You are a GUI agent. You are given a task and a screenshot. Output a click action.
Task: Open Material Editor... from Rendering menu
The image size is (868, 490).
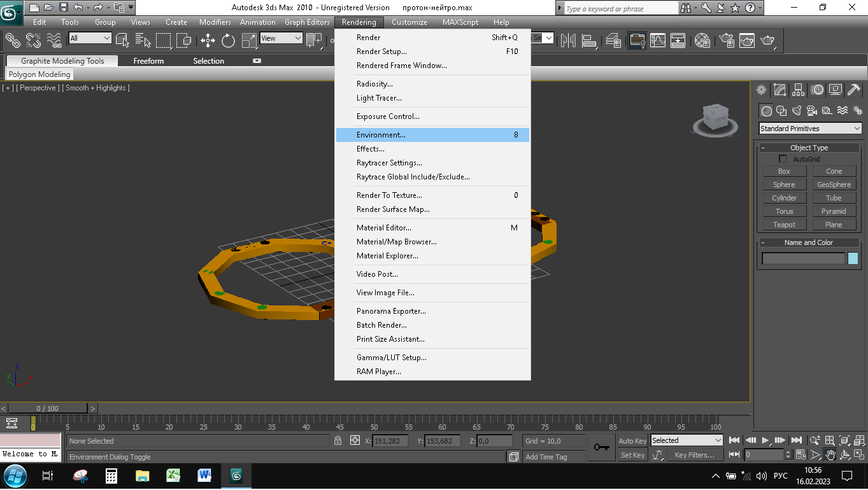click(433, 228)
